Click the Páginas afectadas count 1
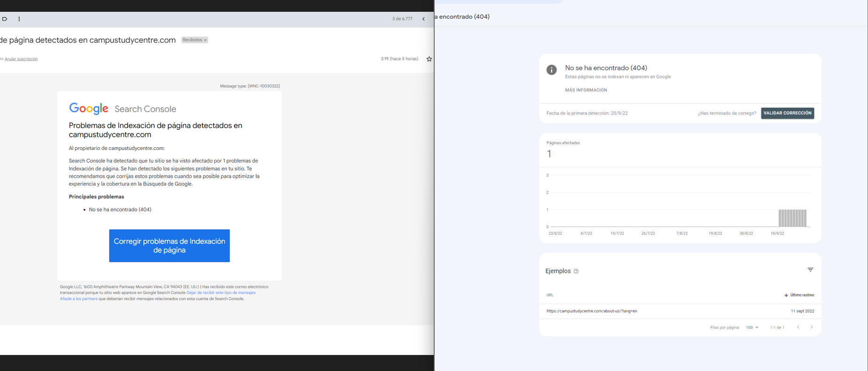Viewport: 868px width, 371px height. [x=549, y=154]
